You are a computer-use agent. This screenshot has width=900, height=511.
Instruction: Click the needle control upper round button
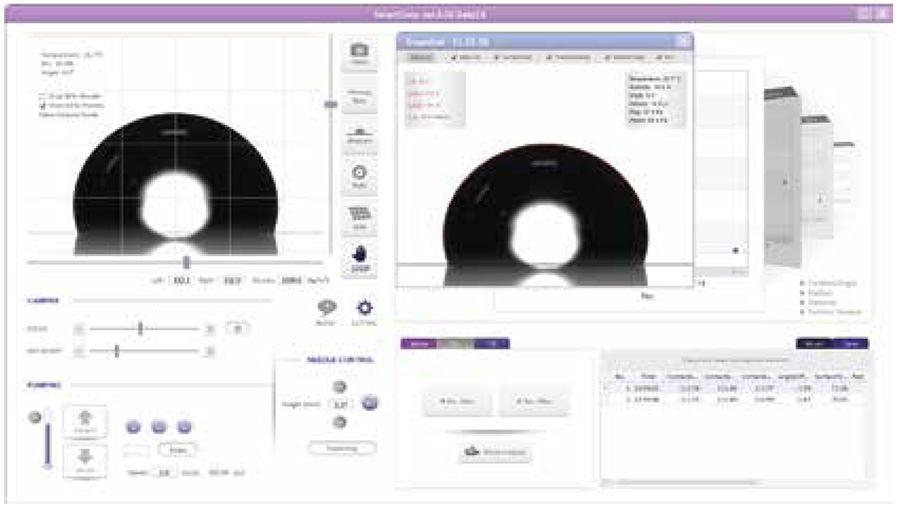340,387
